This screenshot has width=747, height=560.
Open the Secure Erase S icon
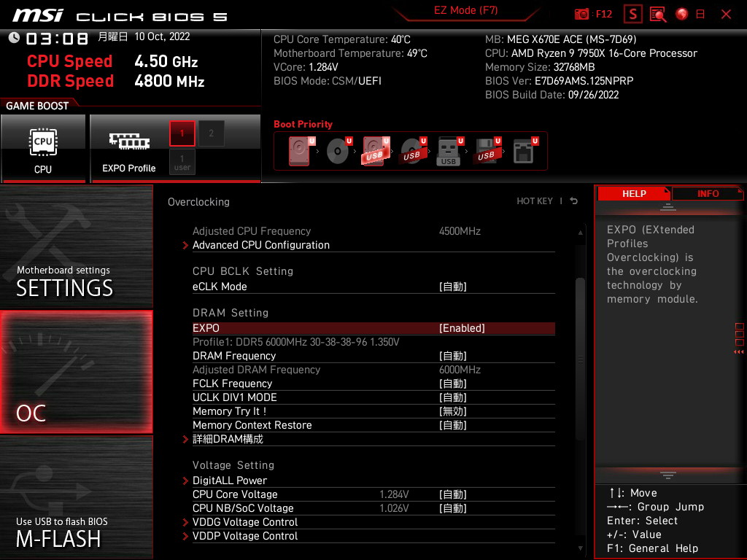pos(632,14)
